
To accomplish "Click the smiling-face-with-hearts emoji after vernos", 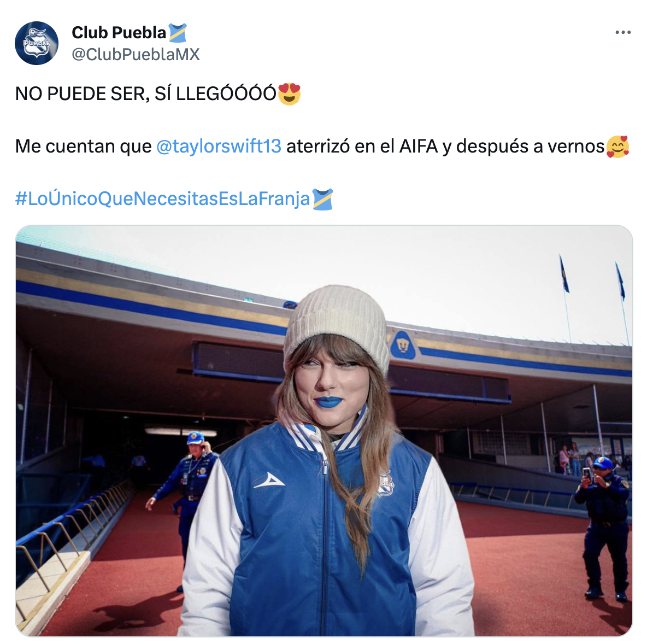I will tap(617, 147).
